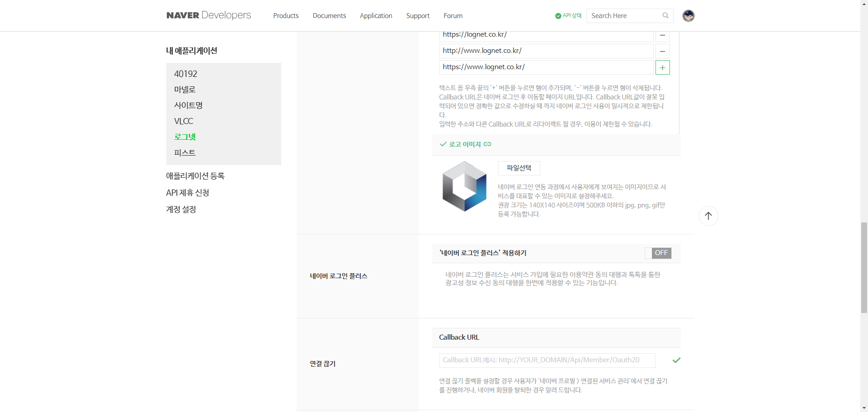Viewport: 868px width, 412px height.
Task: Click the link icon beside 로고 이미지
Action: 487,144
